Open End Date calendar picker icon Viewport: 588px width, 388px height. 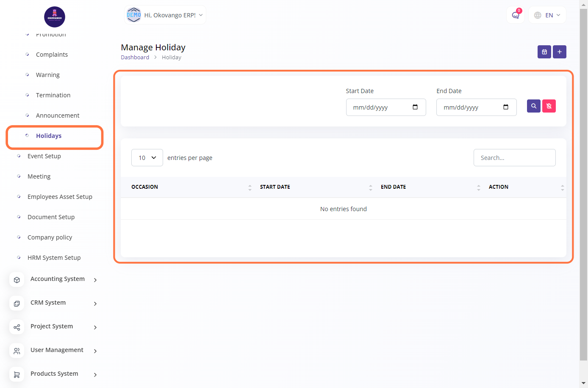point(505,107)
